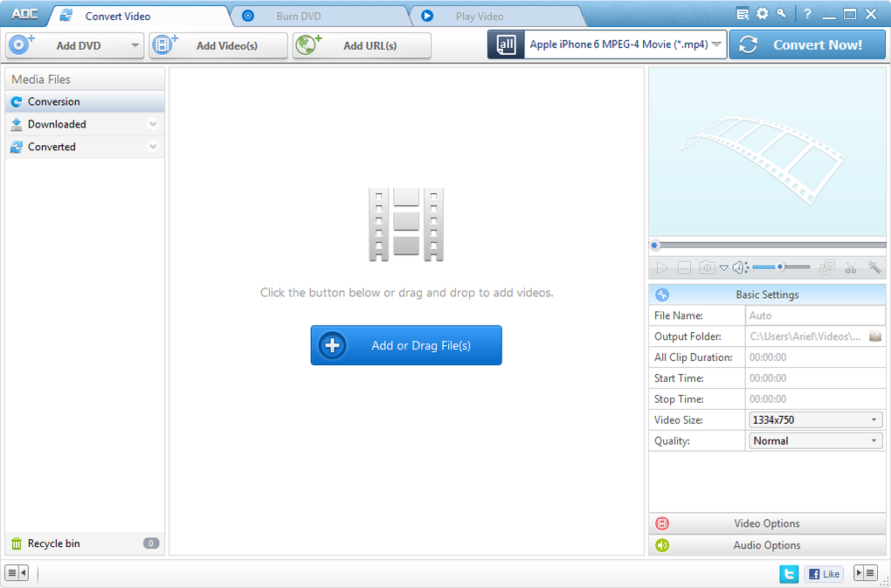The height and width of the screenshot is (588, 891).
Task: Click the magic wand effects icon
Action: point(874,267)
